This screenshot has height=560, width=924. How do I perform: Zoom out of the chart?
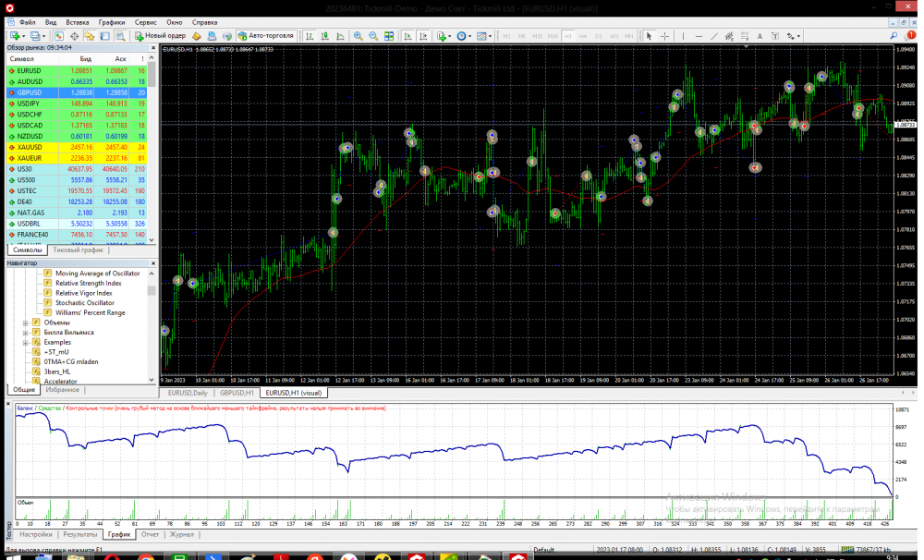coord(373,36)
